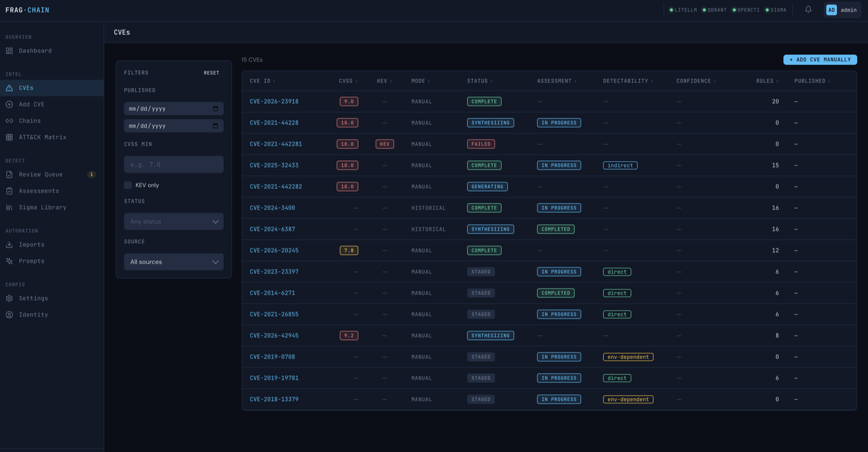The height and width of the screenshot is (452, 868).
Task: Open CVE-2018-13379 link
Action: (x=274, y=399)
